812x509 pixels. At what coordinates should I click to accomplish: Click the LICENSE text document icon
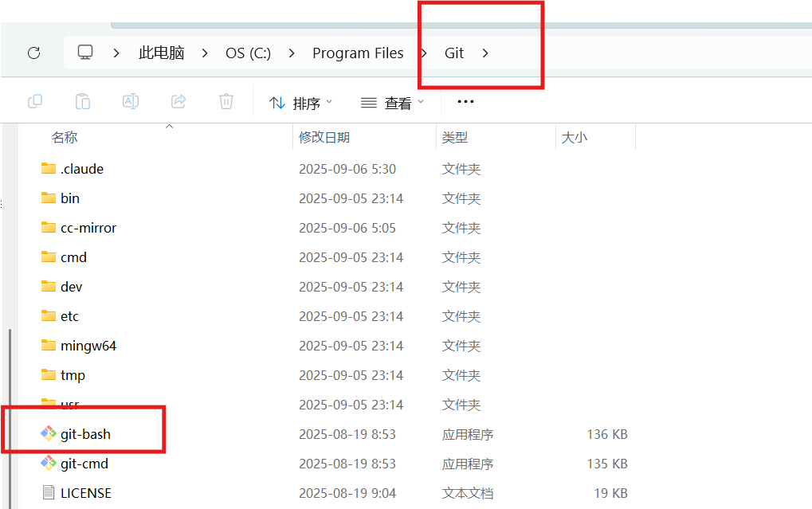pos(49,492)
